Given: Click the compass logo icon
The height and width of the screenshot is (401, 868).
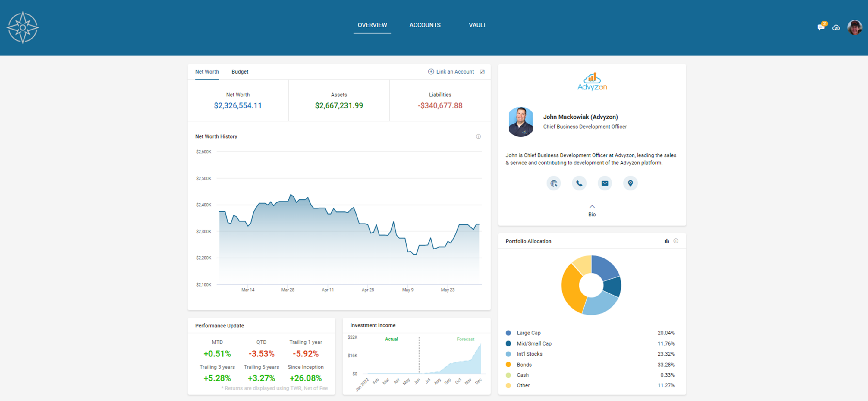Looking at the screenshot, I should point(23,27).
